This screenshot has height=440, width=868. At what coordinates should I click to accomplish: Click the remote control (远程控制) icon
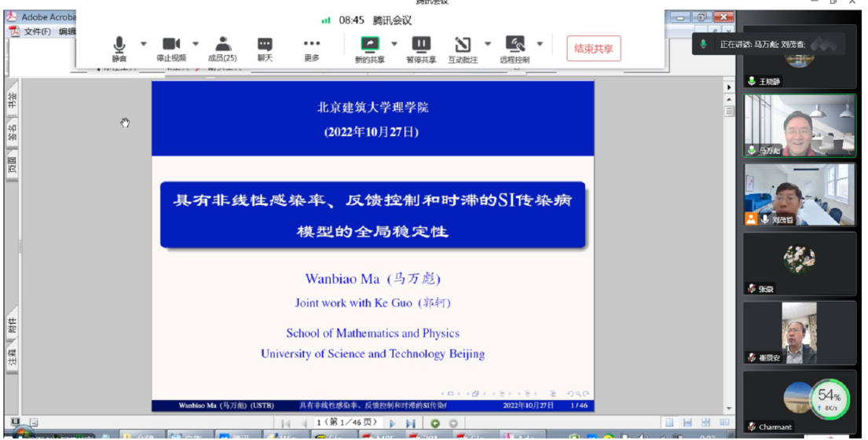515,48
